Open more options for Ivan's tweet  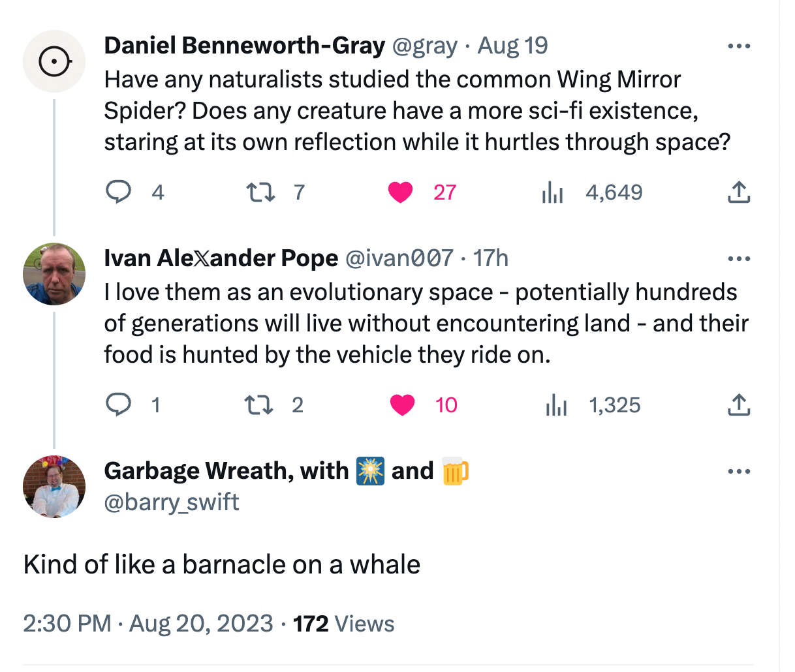[738, 259]
